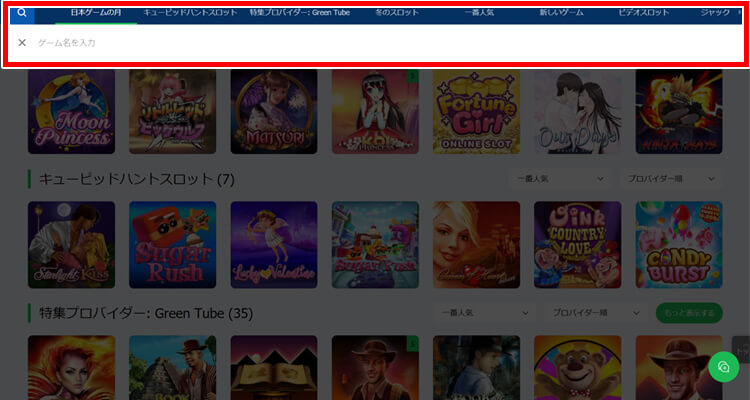
Task: Open プロバイダー順 dropdown in Green Tube section
Action: click(x=596, y=313)
